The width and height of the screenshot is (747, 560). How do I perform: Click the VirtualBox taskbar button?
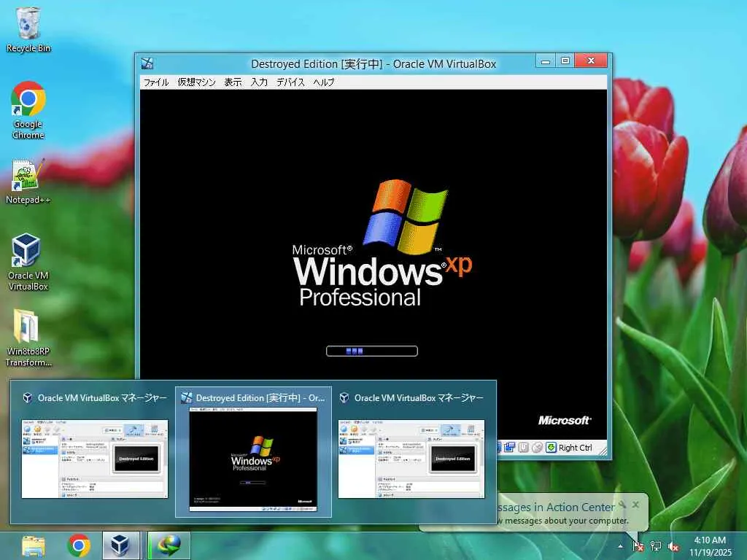pyautogui.click(x=121, y=545)
